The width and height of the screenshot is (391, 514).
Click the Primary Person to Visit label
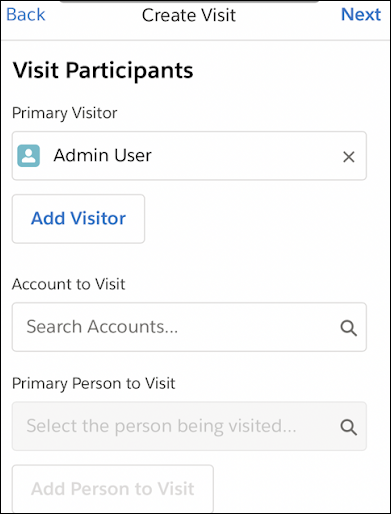click(94, 384)
